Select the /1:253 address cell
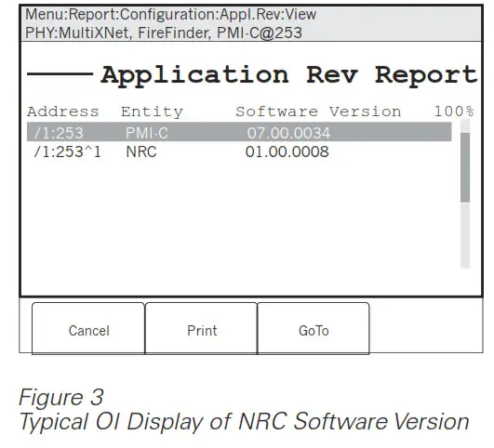This screenshot has width=494, height=448. (59, 133)
